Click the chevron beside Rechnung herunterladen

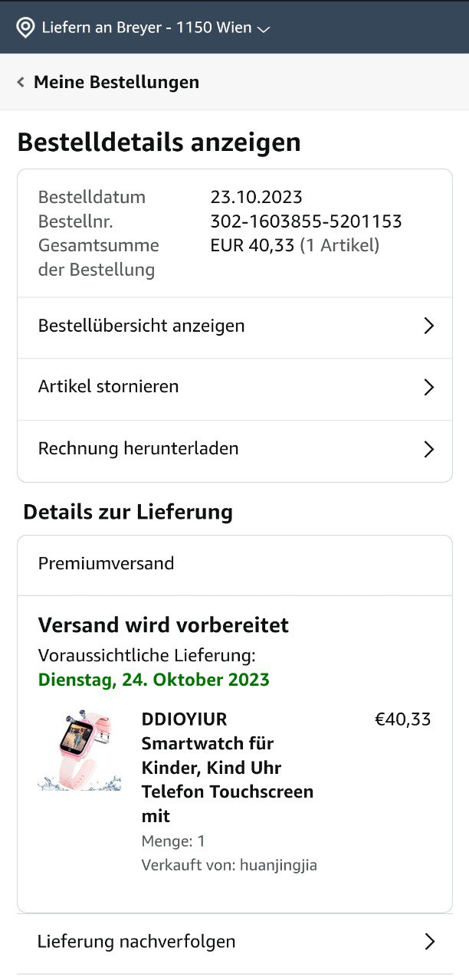tap(429, 450)
